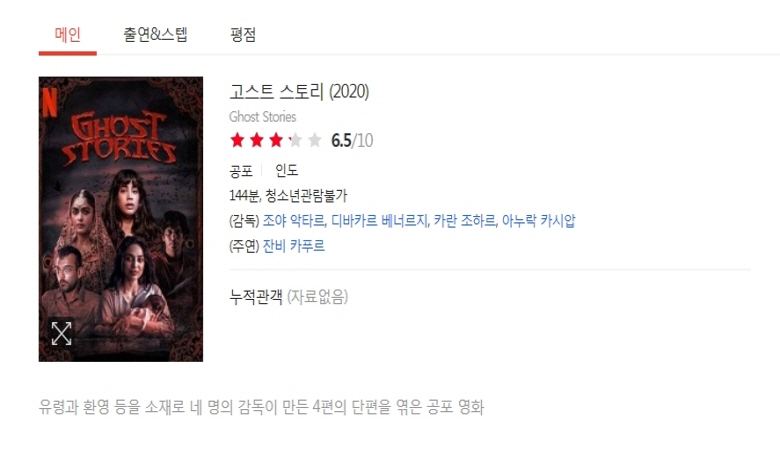Click the 공포 genre label
This screenshot has height=450, width=780.
click(x=241, y=171)
